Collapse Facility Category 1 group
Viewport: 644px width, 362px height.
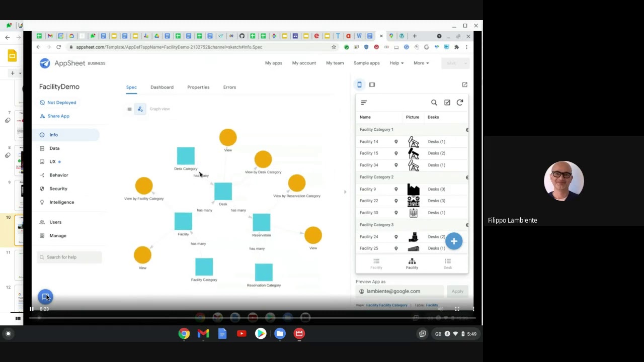coord(467,130)
